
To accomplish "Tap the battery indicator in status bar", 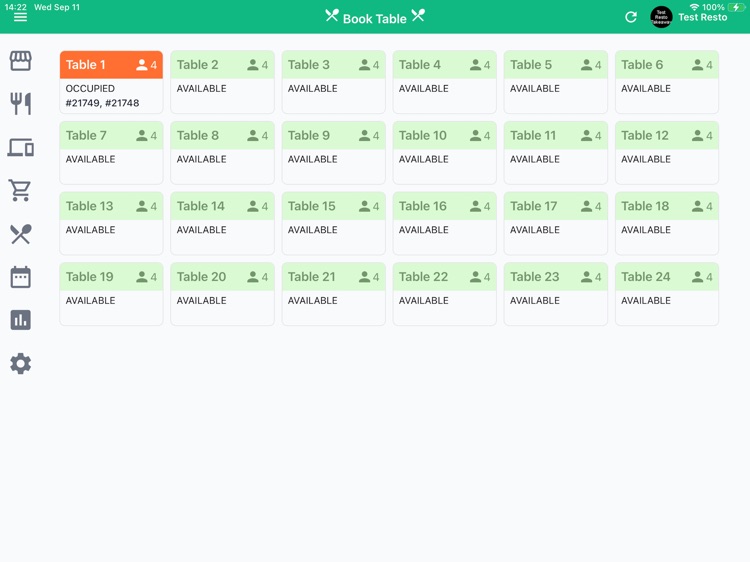I will pos(736,7).
